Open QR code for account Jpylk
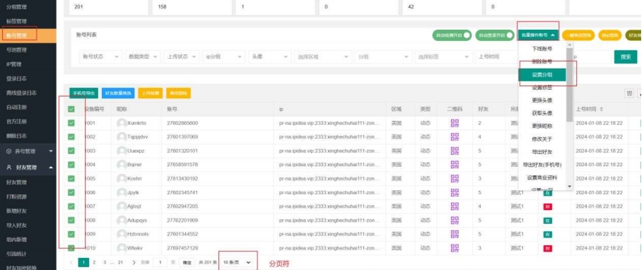Viewport: 644px width, 270px height. [x=455, y=192]
